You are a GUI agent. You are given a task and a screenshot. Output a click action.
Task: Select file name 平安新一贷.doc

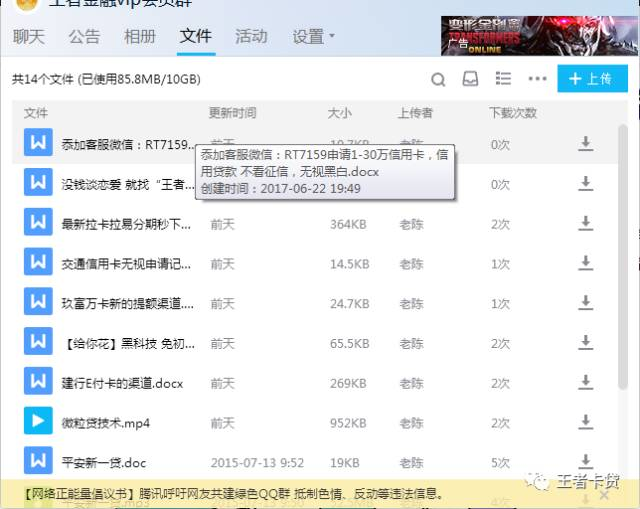coord(104,463)
